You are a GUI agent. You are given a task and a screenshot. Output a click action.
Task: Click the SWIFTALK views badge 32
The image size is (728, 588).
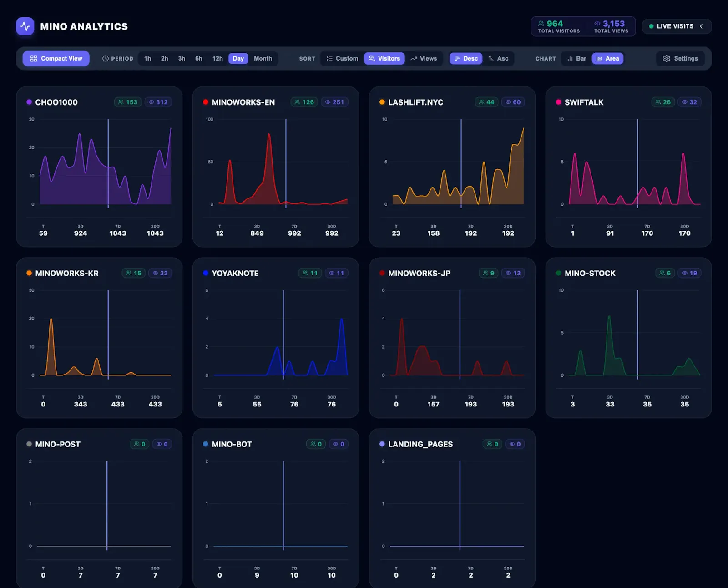click(690, 102)
